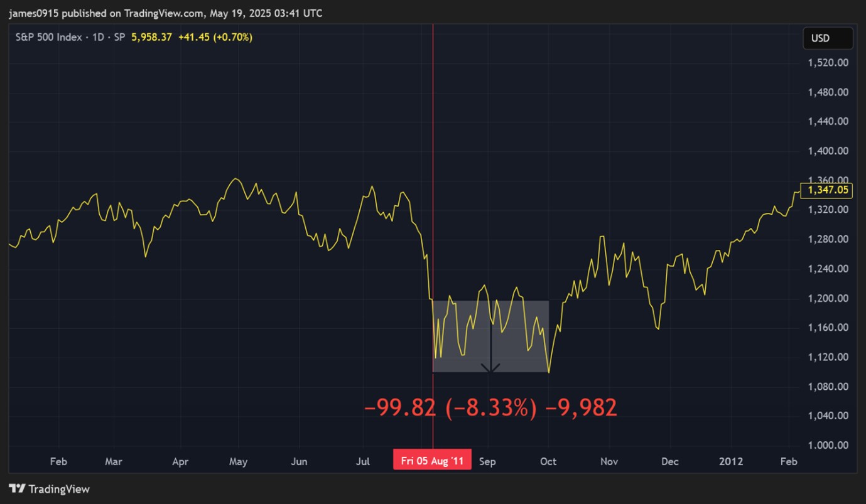This screenshot has width=866, height=504.
Task: Click the Feb label just before Mar
Action: pos(58,461)
